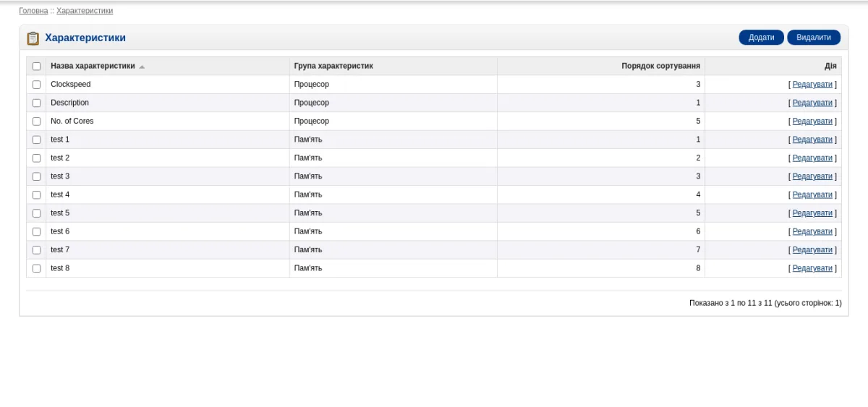The width and height of the screenshot is (868, 407).
Task: Click the Додати button
Action: [x=761, y=38]
